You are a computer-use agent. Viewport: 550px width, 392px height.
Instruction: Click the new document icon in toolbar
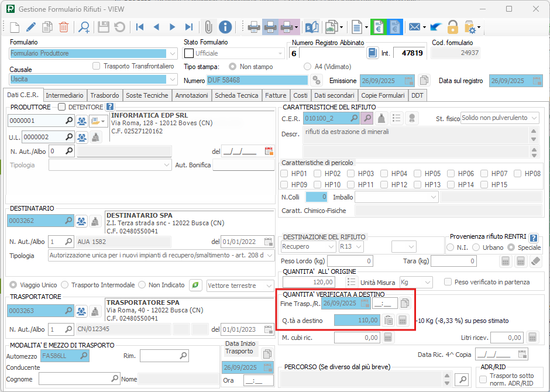click(15, 27)
